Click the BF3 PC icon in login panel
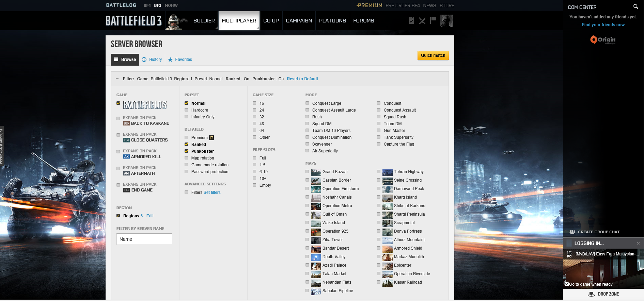The width and height of the screenshot is (644, 301). [569, 254]
